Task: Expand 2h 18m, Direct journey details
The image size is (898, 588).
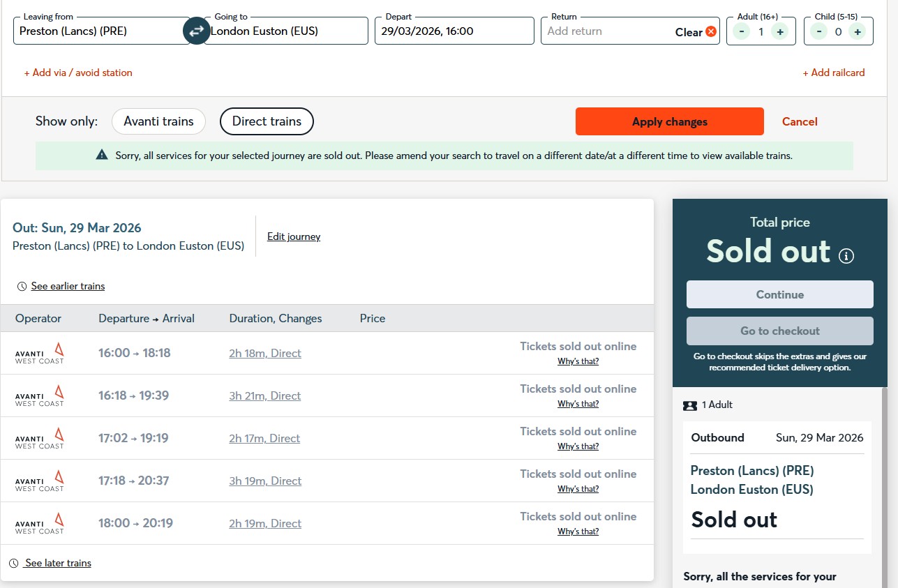Action: [265, 353]
